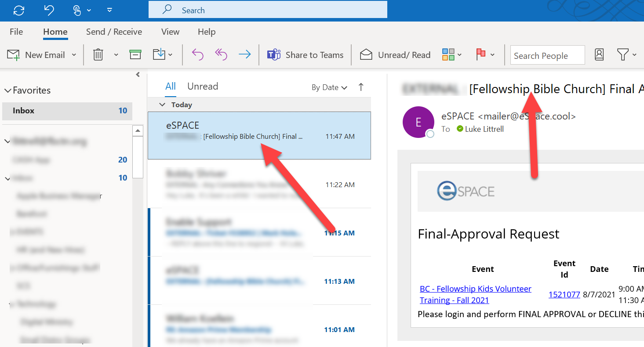Click the Follow Up flag icon

click(x=480, y=54)
